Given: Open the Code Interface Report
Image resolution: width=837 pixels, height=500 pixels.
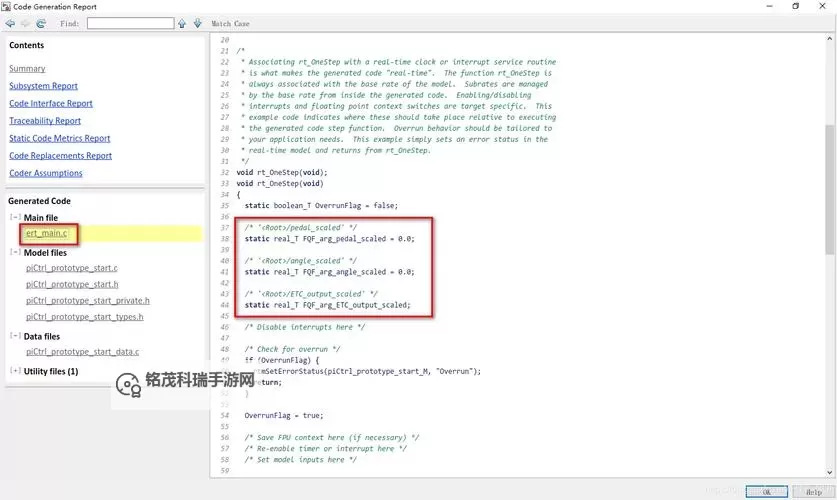Looking at the screenshot, I should 51,103.
